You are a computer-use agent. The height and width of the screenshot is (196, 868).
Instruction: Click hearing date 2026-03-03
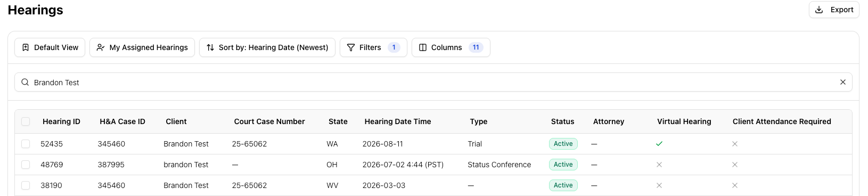pyautogui.click(x=384, y=185)
